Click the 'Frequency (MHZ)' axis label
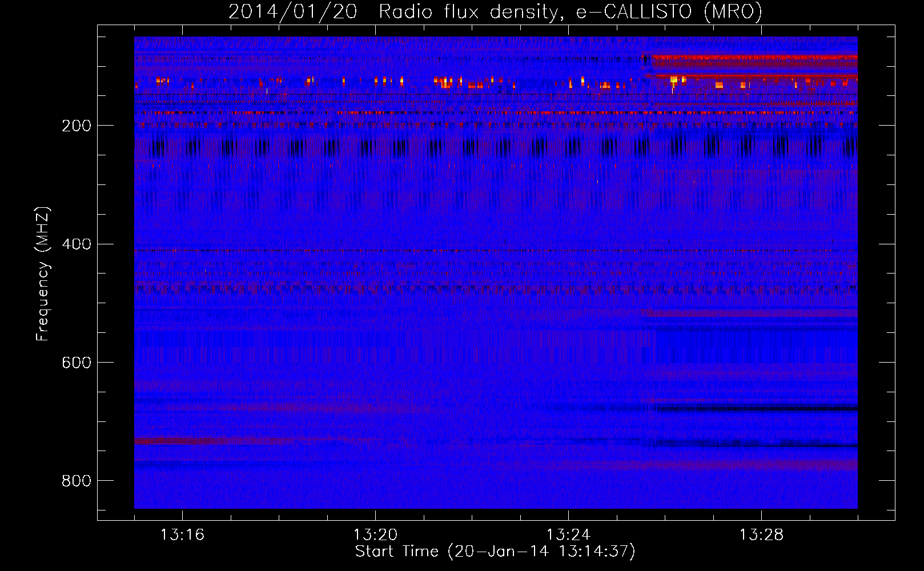Viewport: 924px width, 571px height. tap(43, 274)
